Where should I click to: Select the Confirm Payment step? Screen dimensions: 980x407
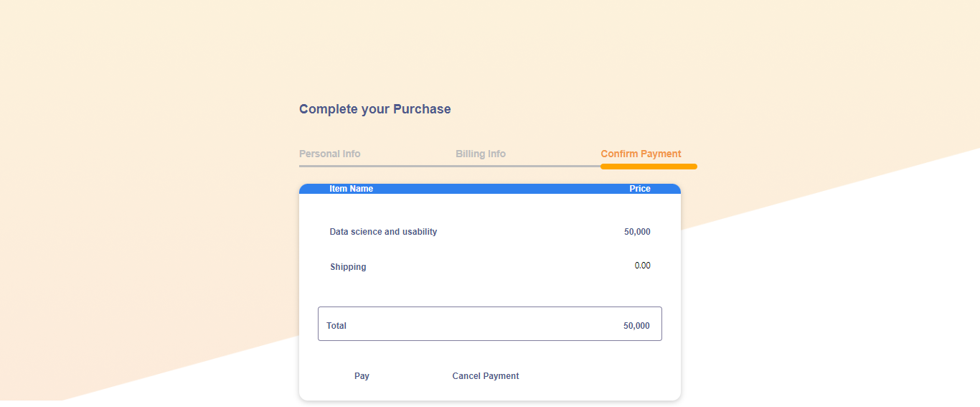tap(641, 154)
